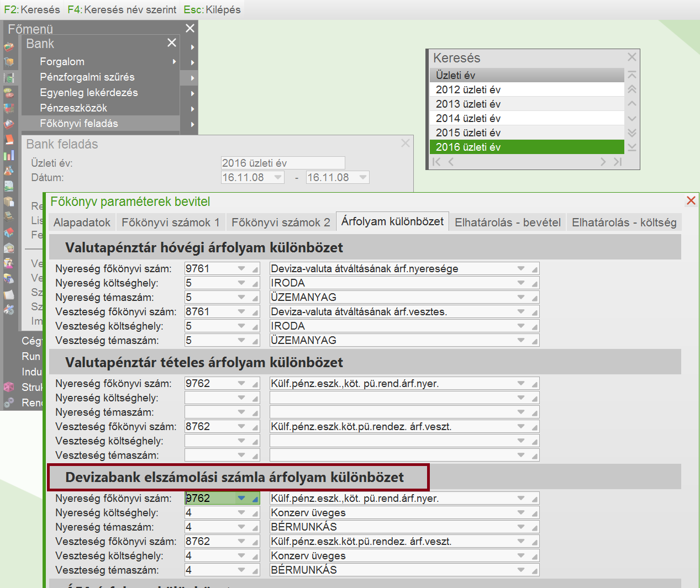Click the Üzleti év column header
The height and width of the screenshot is (588, 700).
coord(527,75)
